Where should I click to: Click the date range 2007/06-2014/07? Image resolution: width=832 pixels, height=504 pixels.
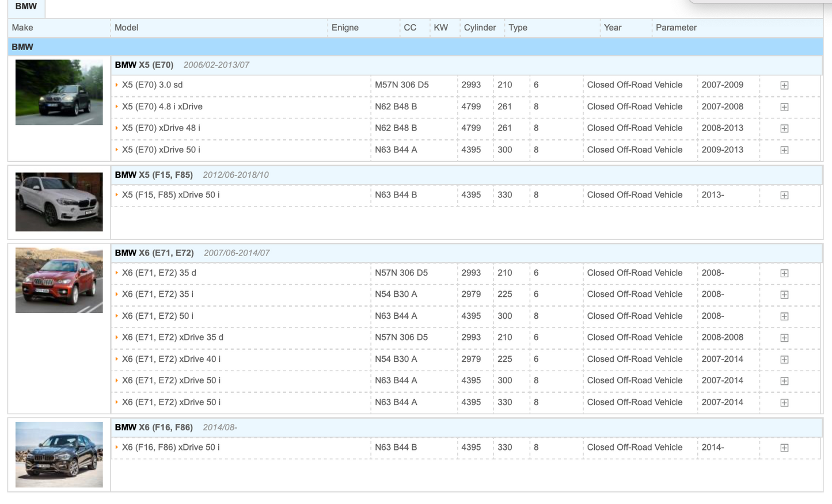click(x=237, y=253)
